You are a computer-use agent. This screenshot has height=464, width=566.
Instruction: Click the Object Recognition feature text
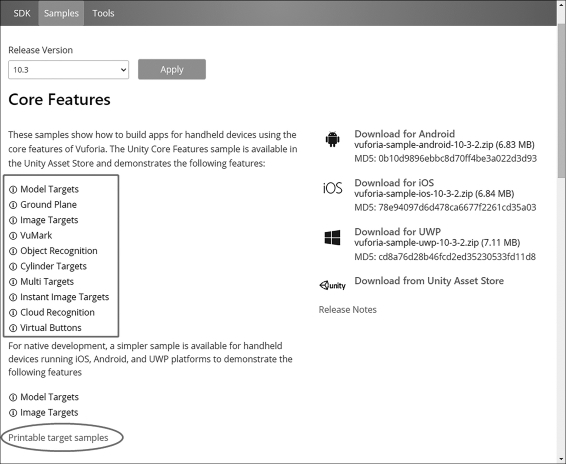tap(59, 251)
